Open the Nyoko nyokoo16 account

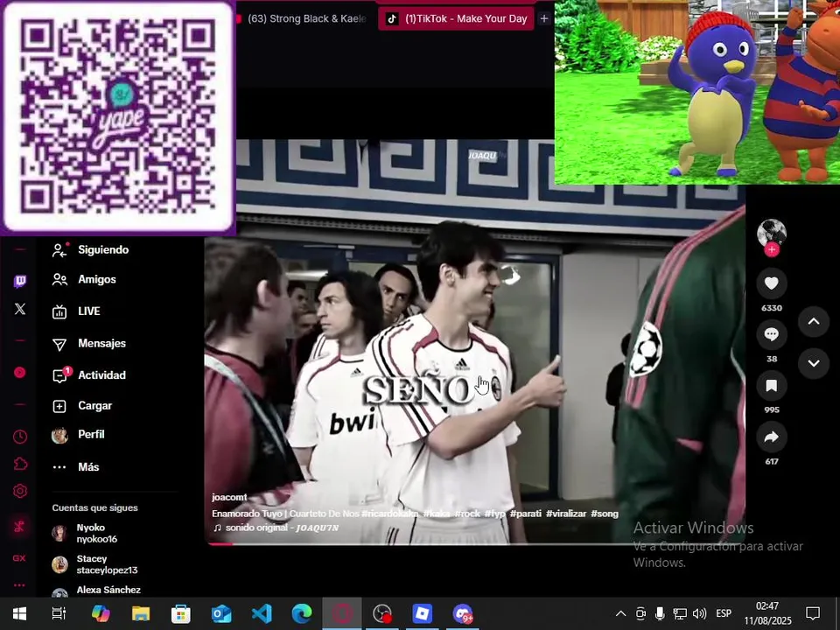(x=86, y=533)
